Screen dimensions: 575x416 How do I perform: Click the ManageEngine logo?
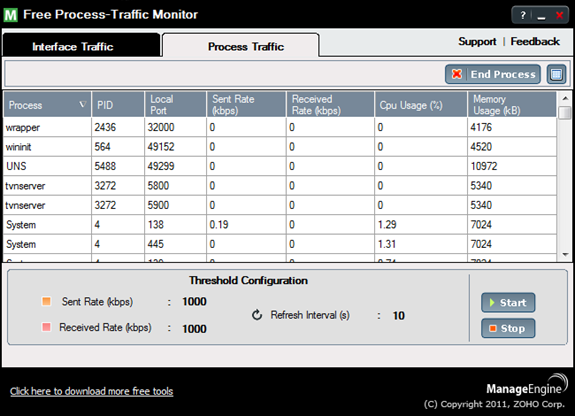(527, 384)
